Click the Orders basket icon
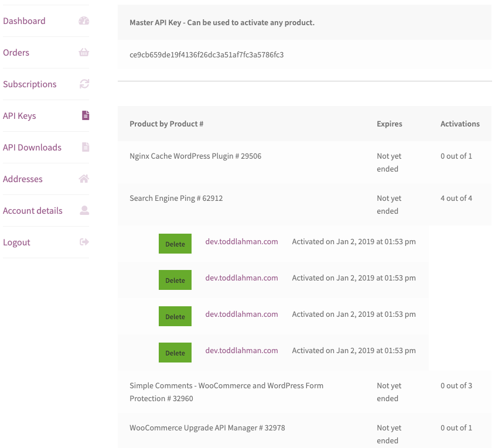Screen dimensions: 495x448 84,52
